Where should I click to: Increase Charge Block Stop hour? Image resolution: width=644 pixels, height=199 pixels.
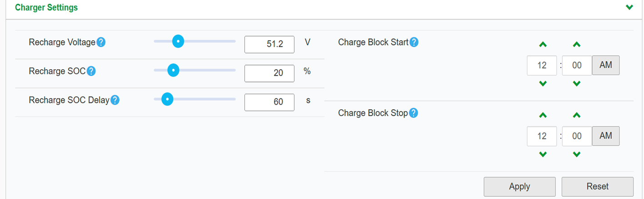(x=542, y=115)
